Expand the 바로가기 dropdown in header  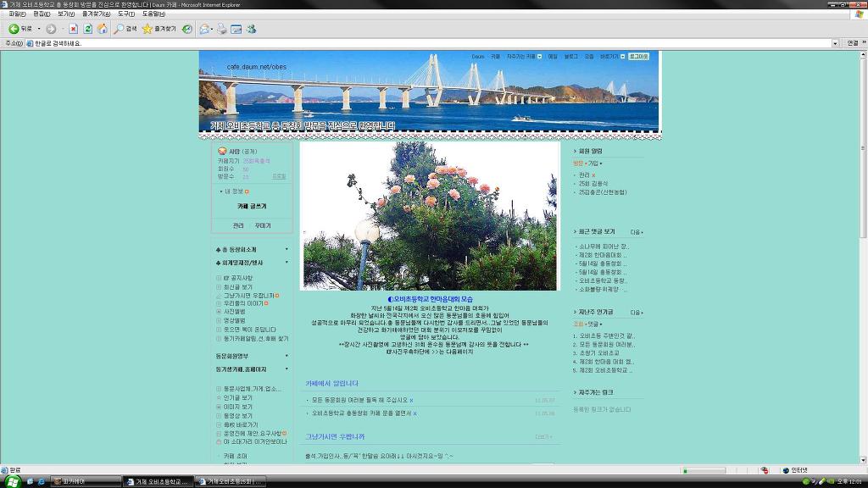pyautogui.click(x=622, y=57)
